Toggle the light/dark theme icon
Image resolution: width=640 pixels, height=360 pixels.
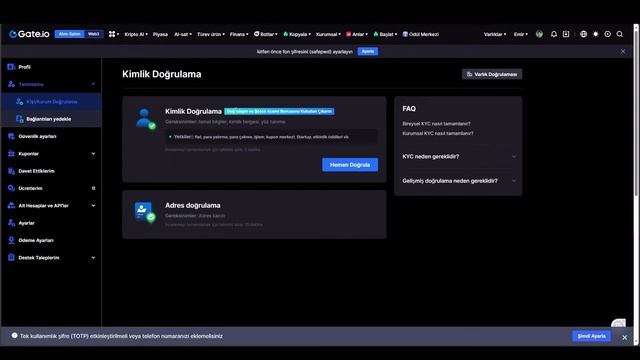[x=596, y=34]
